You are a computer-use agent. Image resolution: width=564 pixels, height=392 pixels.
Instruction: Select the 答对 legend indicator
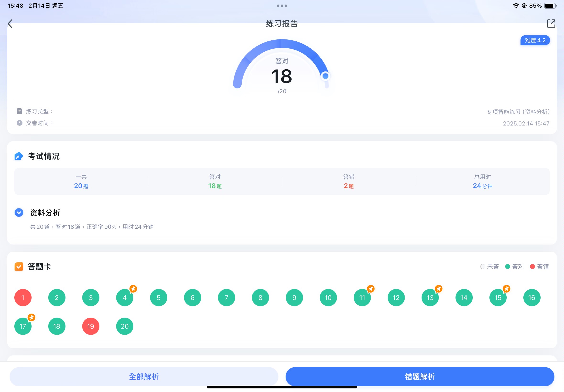[x=508, y=267]
